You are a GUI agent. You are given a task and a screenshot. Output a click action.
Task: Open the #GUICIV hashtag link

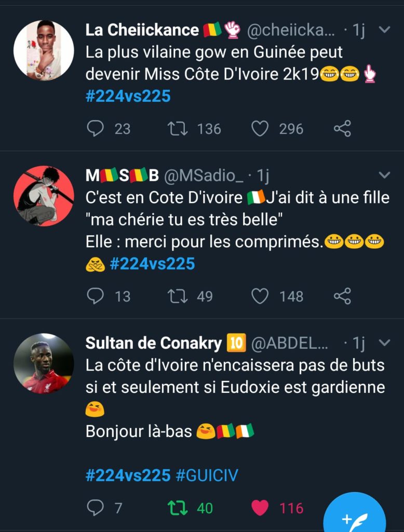pos(207,475)
